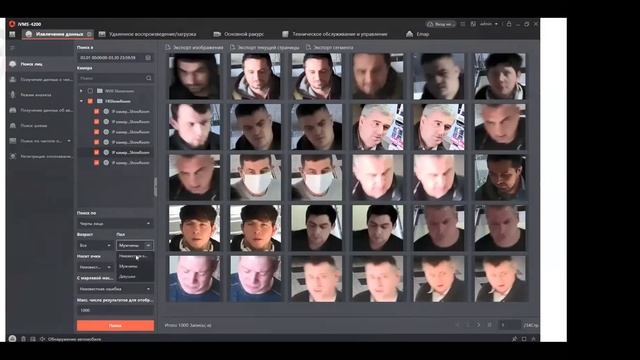Choose Девушка option in gender list
640x360 pixels.
pyautogui.click(x=135, y=276)
